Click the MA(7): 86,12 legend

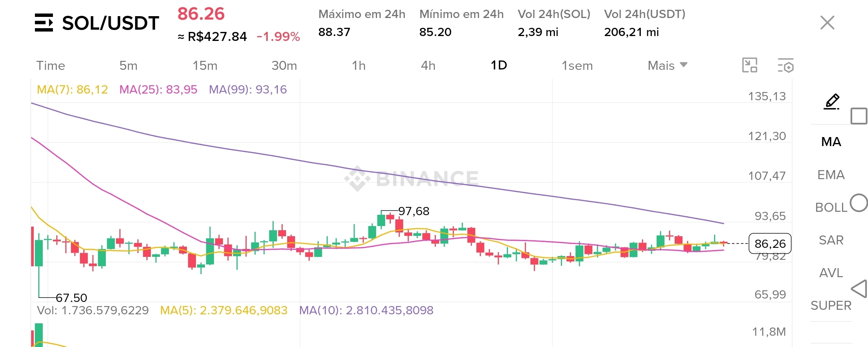point(72,89)
